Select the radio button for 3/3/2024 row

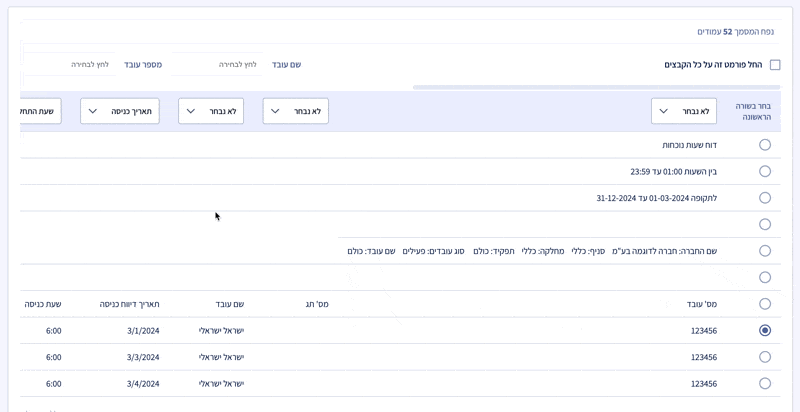(765, 357)
